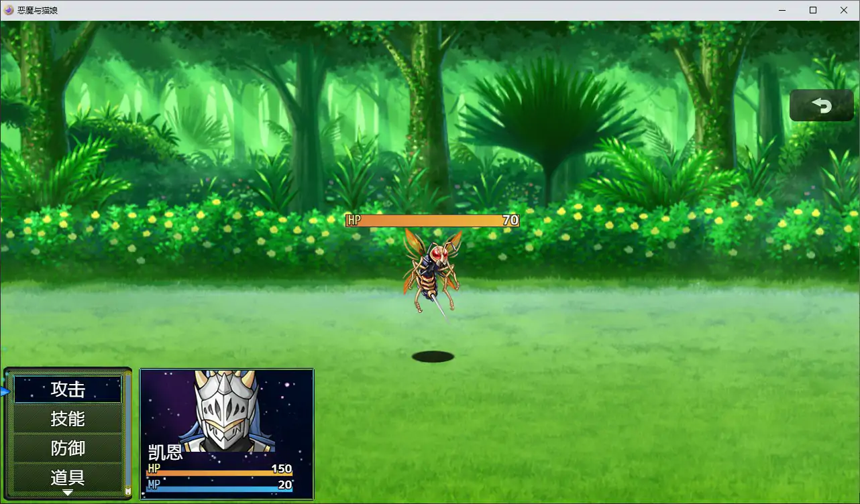860x504 pixels.
Task: Click the enemy HP bar showing 70
Action: [x=432, y=220]
